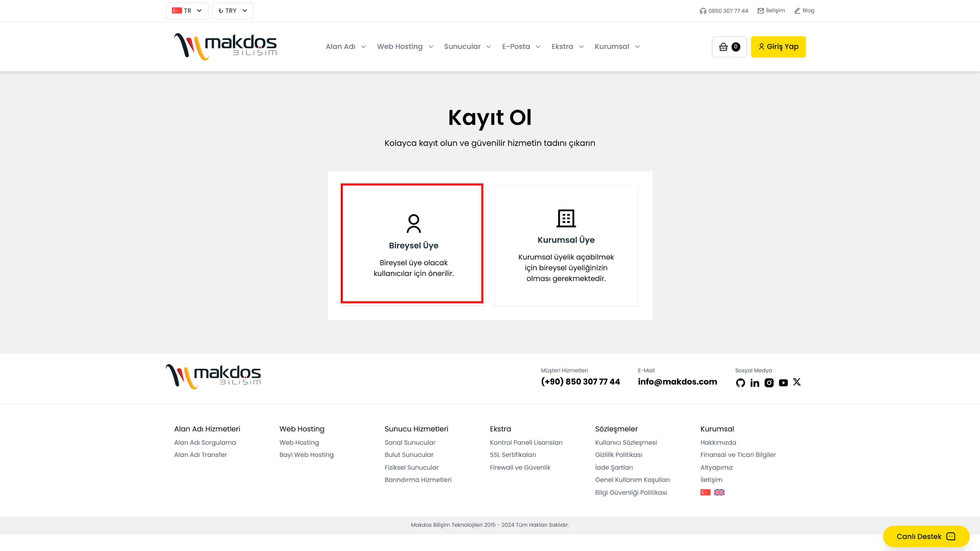
Task: Open the X (Twitter) social icon
Action: pyautogui.click(x=797, y=382)
